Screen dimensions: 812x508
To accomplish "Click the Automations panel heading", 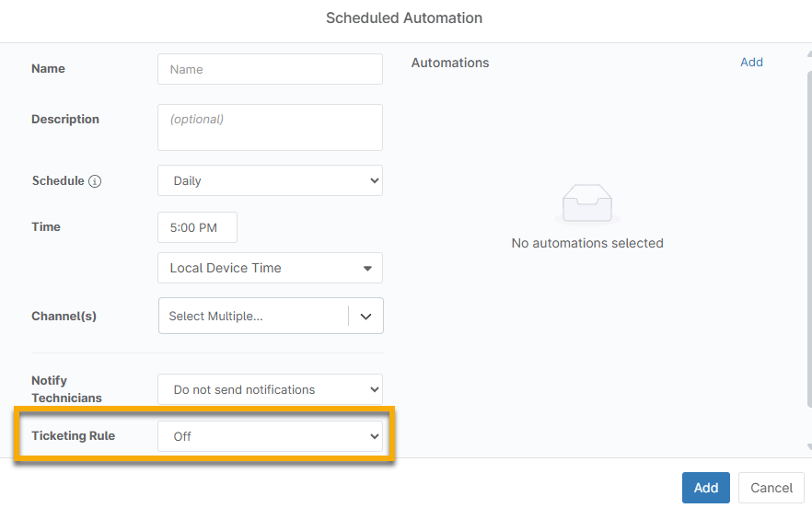I will point(450,63).
